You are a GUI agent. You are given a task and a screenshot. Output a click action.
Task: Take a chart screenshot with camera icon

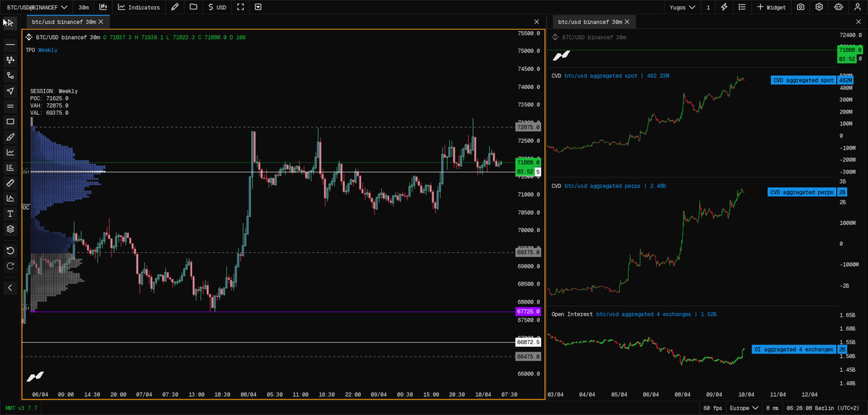801,7
